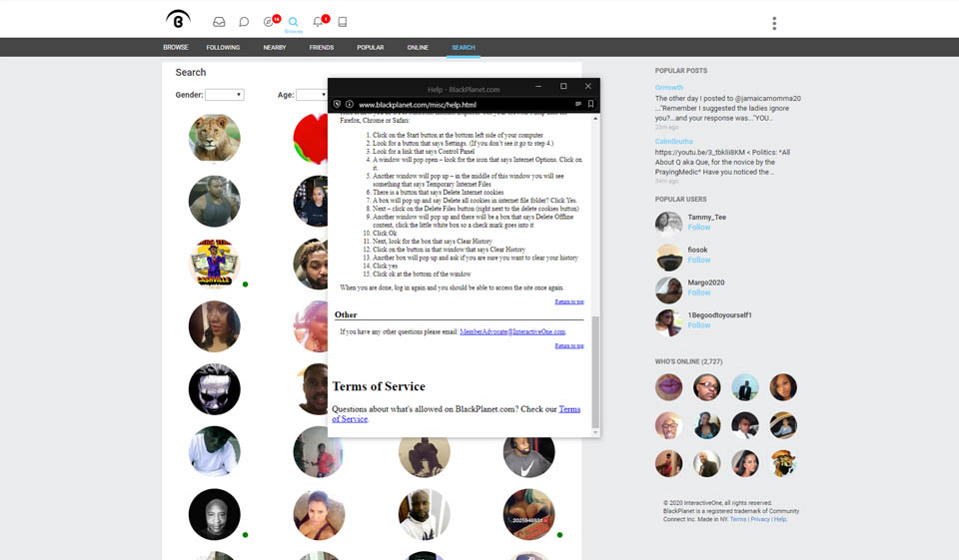Select the Online tab
Viewport: 959px width, 560px height.
[418, 47]
